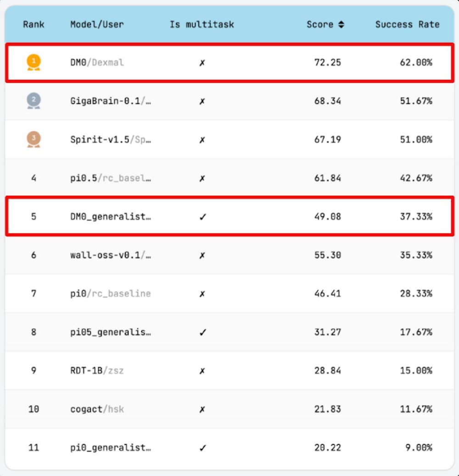Open the Spirit-v1.5 model entry

click(x=110, y=139)
